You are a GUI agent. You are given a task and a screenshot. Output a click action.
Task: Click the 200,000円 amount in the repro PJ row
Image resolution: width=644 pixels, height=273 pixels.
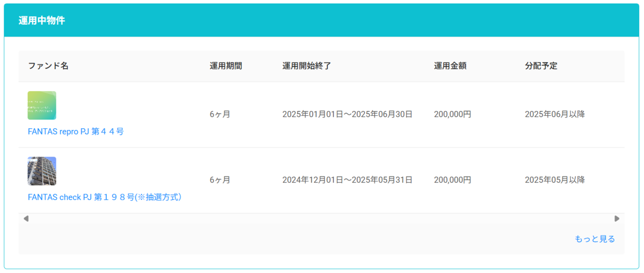coord(452,114)
